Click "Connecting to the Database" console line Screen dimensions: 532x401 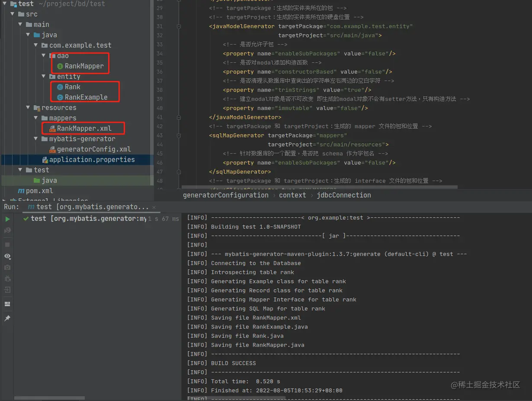point(256,263)
